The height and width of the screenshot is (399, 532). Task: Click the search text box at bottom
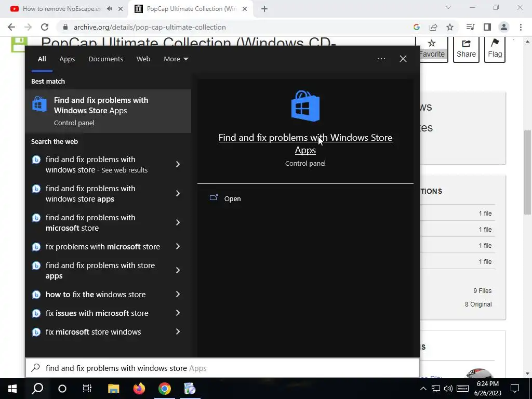point(222,368)
